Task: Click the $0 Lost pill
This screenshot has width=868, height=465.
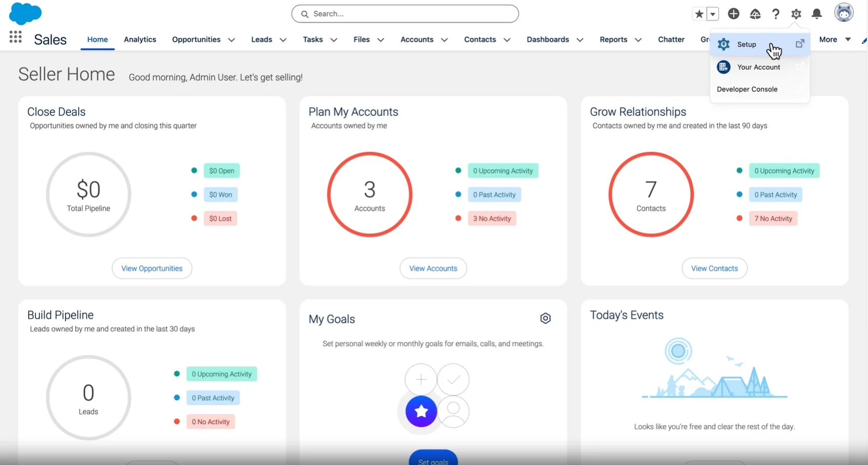Action: point(220,219)
